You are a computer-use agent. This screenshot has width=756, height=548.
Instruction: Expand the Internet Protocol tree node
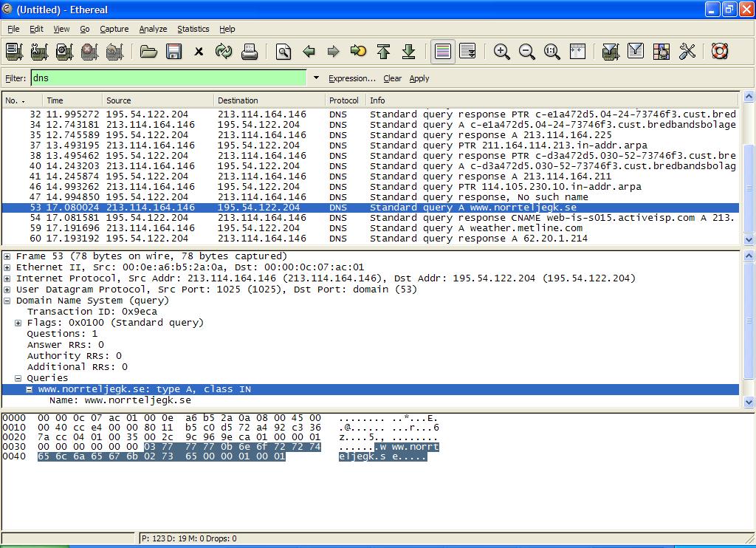coord(7,278)
